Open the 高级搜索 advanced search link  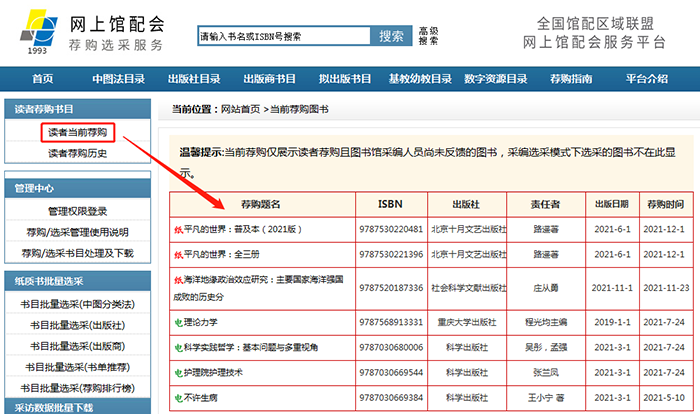[428, 36]
